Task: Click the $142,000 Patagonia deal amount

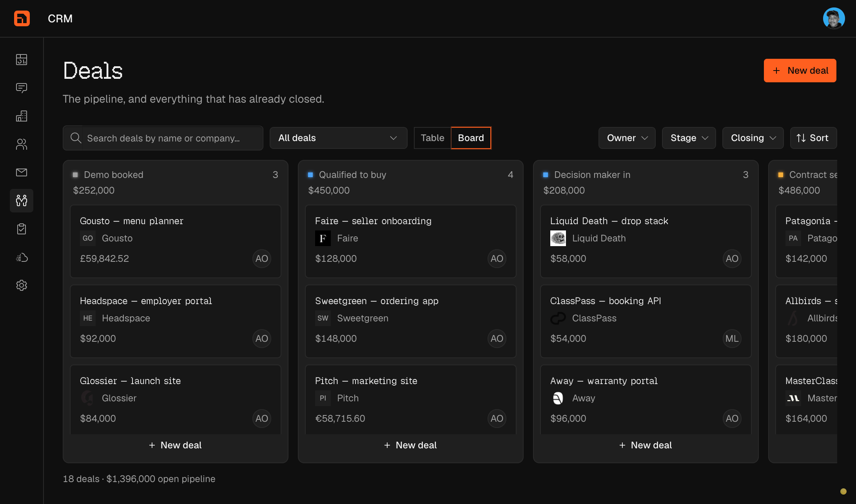Action: coord(806,259)
